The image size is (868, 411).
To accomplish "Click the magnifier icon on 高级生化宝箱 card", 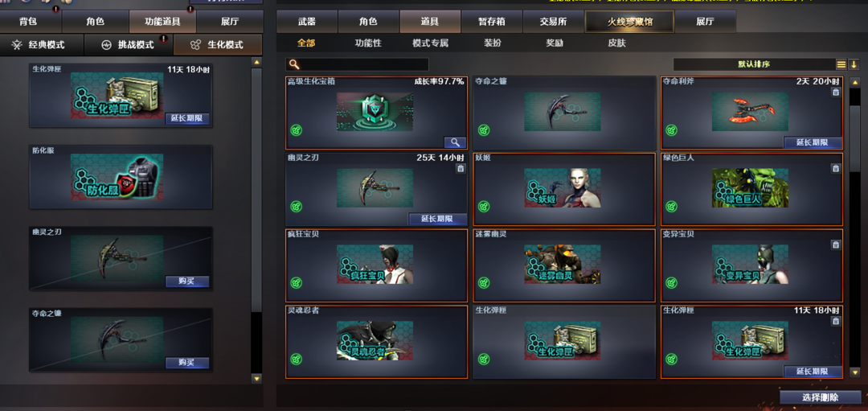I will 455,142.
